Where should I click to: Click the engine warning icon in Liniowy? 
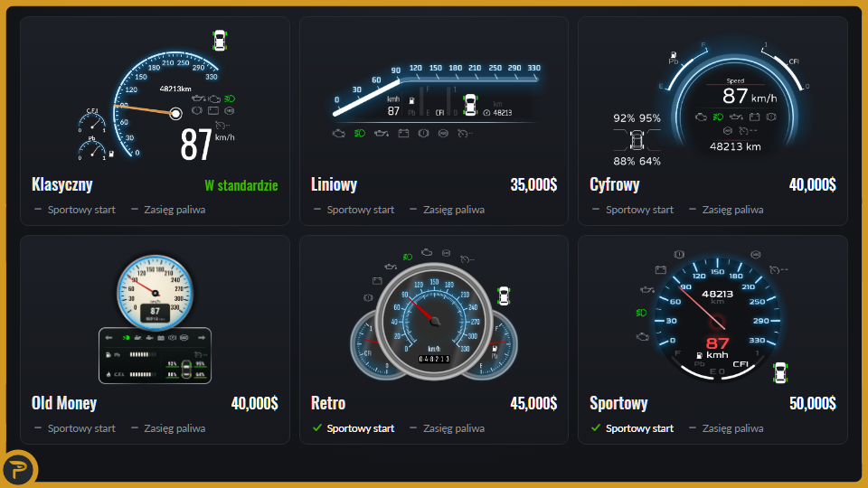(339, 134)
